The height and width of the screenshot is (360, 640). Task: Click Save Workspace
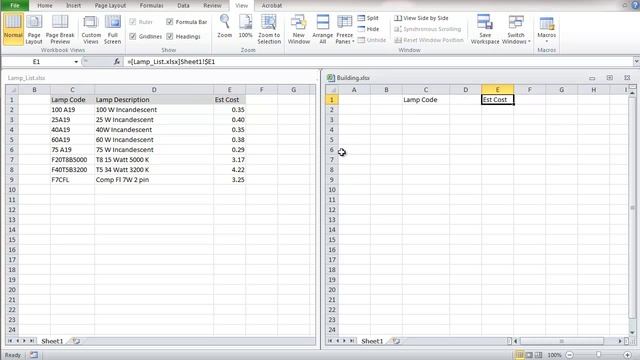pos(485,28)
